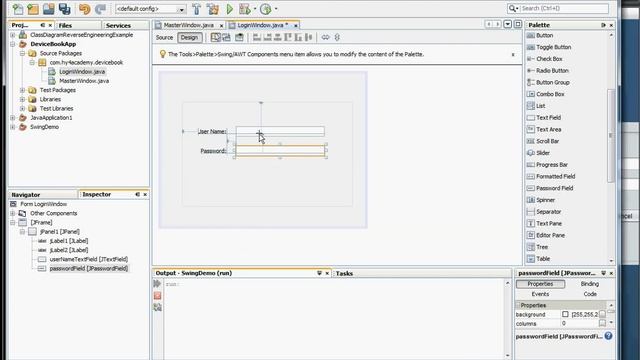The image size is (640, 360).
Task: Click the change vertical resizability icon
Action: 337,38
